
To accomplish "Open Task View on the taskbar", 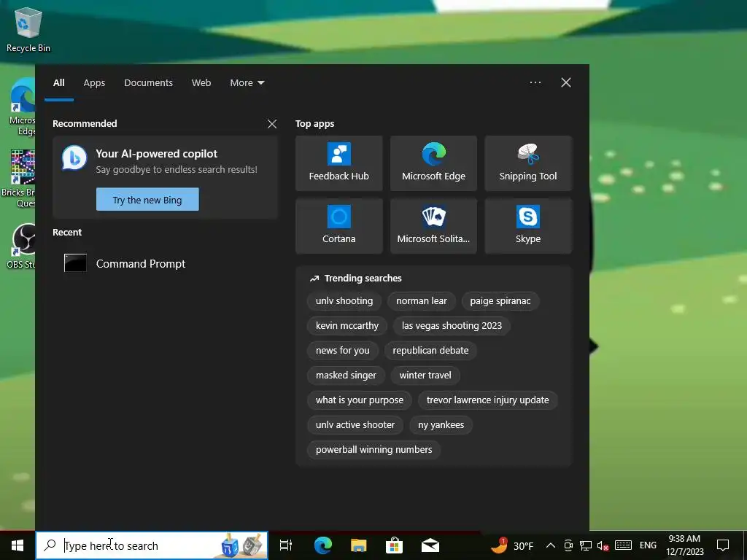I will coord(286,545).
